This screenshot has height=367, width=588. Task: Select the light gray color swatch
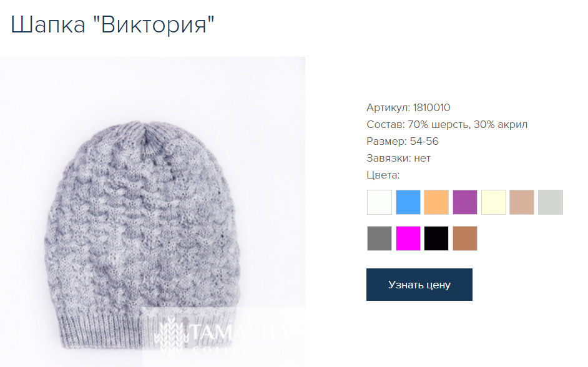(x=551, y=202)
